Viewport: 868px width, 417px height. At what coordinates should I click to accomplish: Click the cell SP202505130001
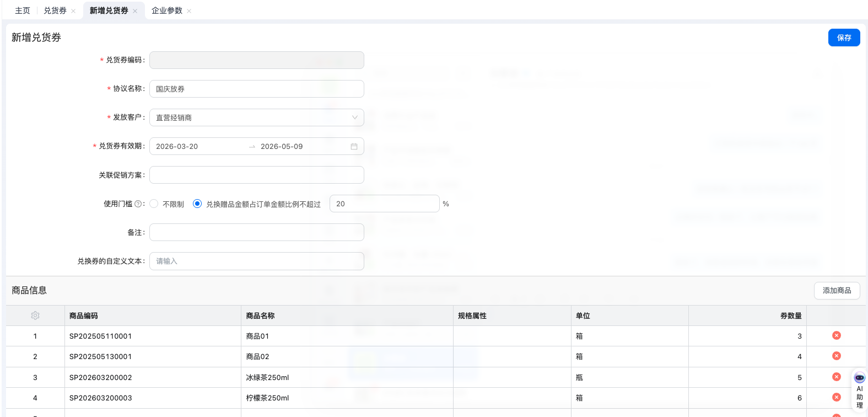[x=153, y=356]
